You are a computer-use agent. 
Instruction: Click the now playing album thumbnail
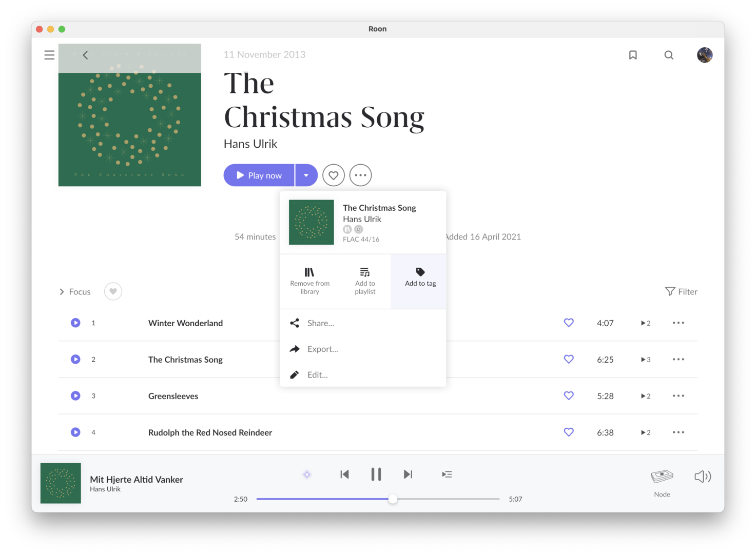coord(61,483)
